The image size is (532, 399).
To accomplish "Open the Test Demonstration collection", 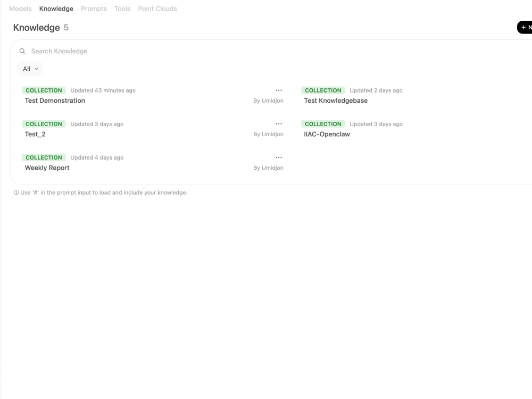I will [x=55, y=101].
